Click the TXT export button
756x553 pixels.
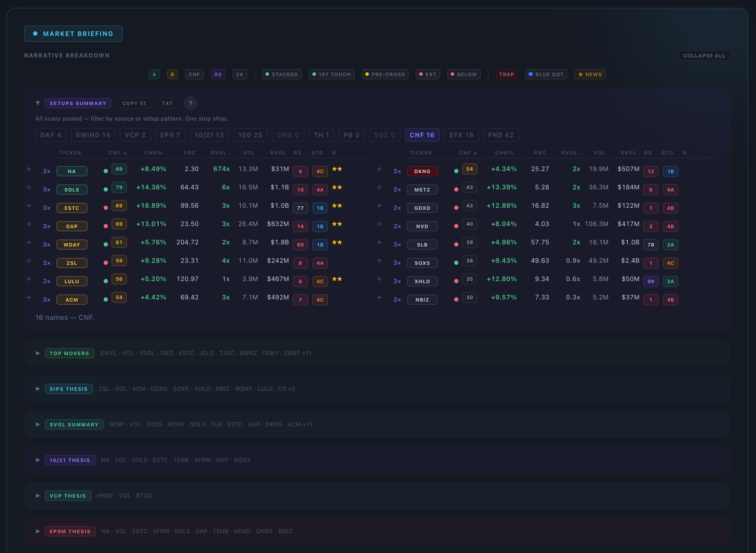(x=167, y=103)
